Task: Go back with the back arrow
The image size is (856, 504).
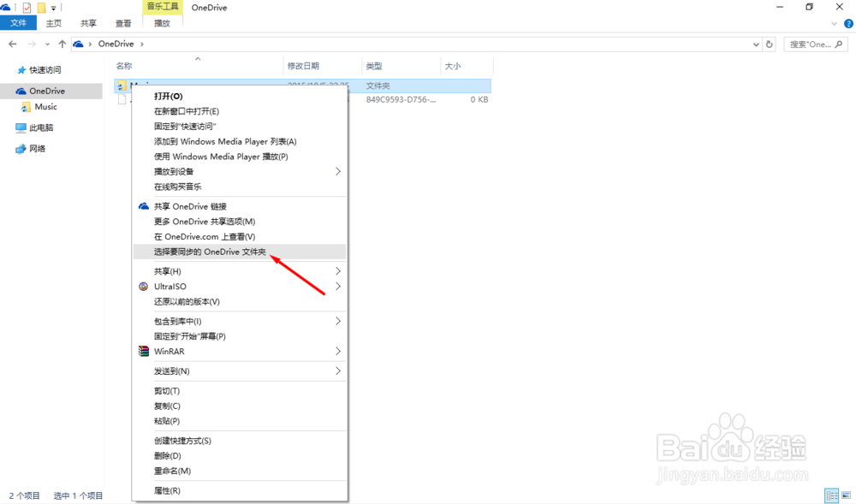Action: click(13, 44)
